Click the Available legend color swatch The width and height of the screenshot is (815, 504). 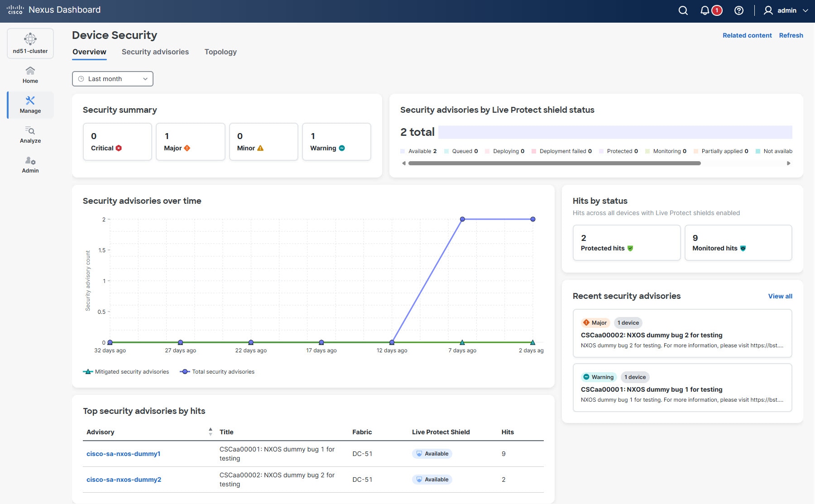403,151
